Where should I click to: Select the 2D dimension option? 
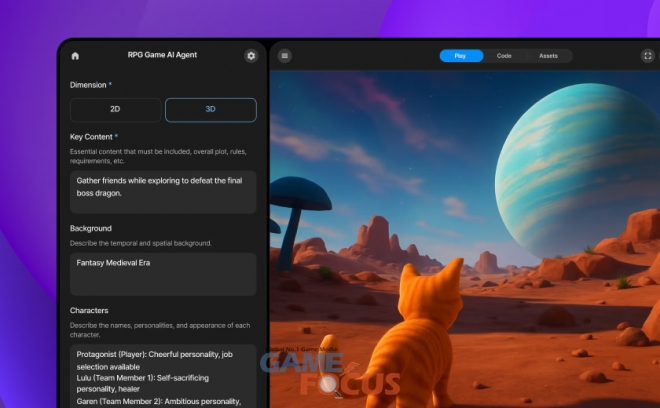tap(115, 109)
